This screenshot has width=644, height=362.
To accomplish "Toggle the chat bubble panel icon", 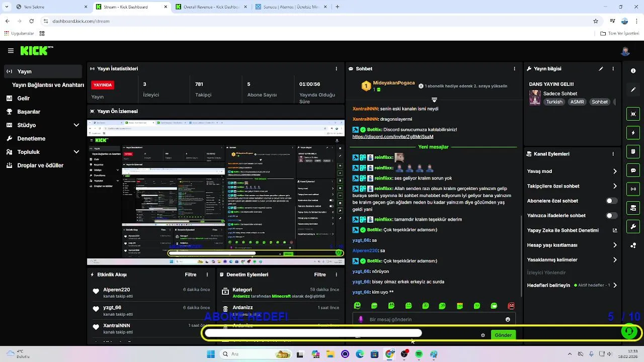I will (x=633, y=170).
